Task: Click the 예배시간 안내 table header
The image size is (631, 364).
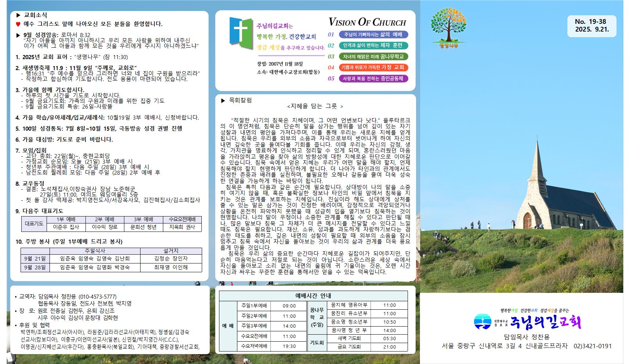Action: point(313,296)
